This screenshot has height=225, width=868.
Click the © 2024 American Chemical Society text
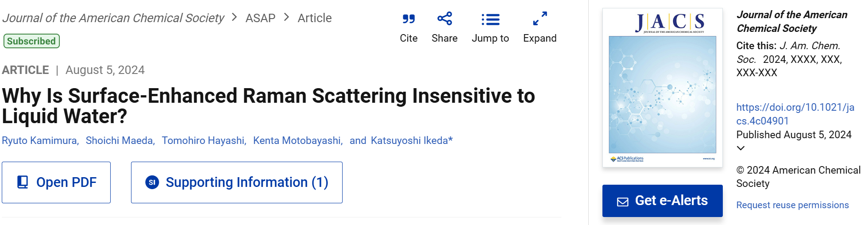(799, 177)
